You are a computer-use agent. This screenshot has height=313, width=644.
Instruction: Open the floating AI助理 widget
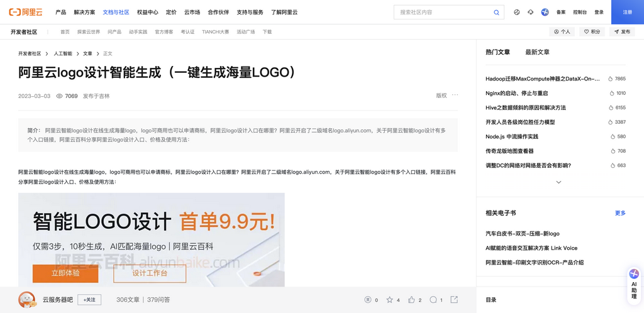click(634, 285)
